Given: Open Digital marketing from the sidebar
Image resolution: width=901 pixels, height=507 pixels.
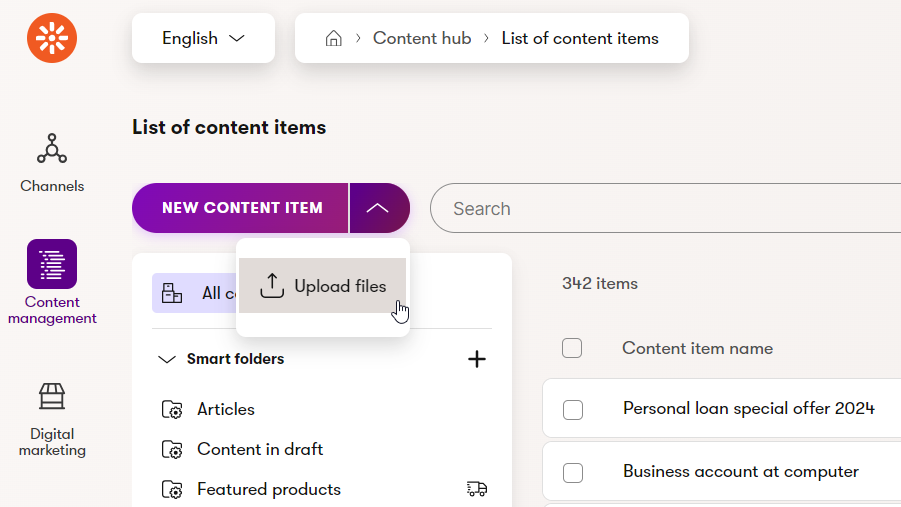Looking at the screenshot, I should (52, 418).
